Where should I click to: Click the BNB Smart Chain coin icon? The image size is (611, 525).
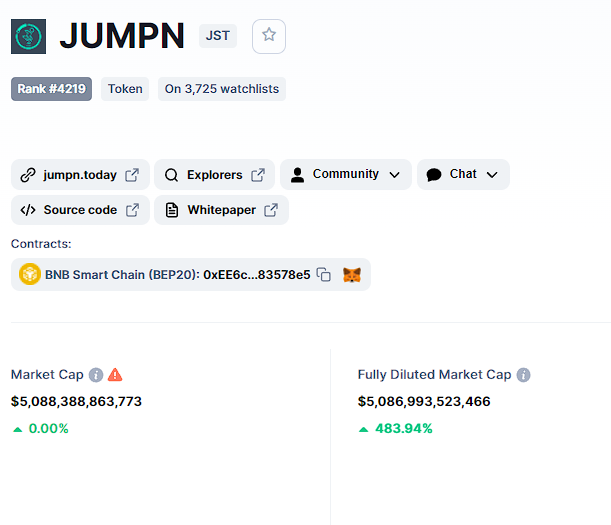coord(30,274)
